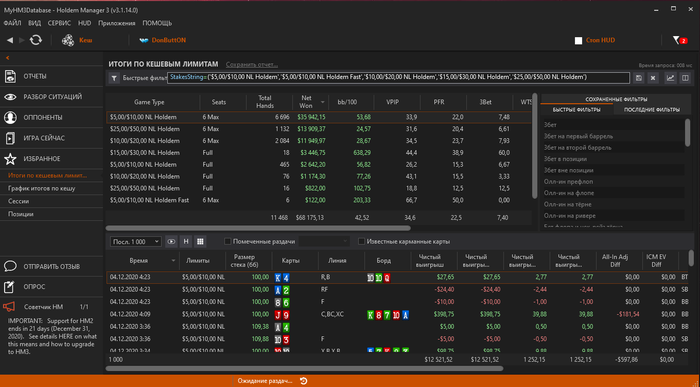Image resolution: width=700 pixels, height=387 pixels.
Task: Toggle the eye view button in hands toolbar
Action: (171, 241)
